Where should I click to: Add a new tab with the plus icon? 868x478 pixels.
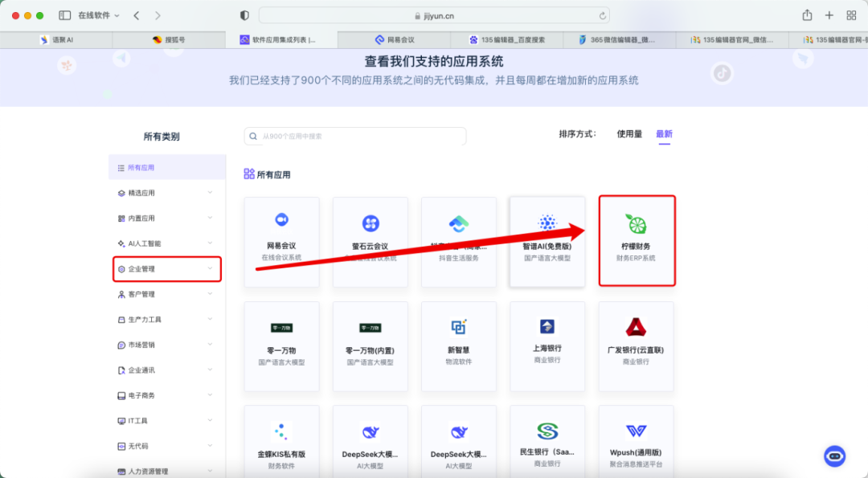coord(829,15)
